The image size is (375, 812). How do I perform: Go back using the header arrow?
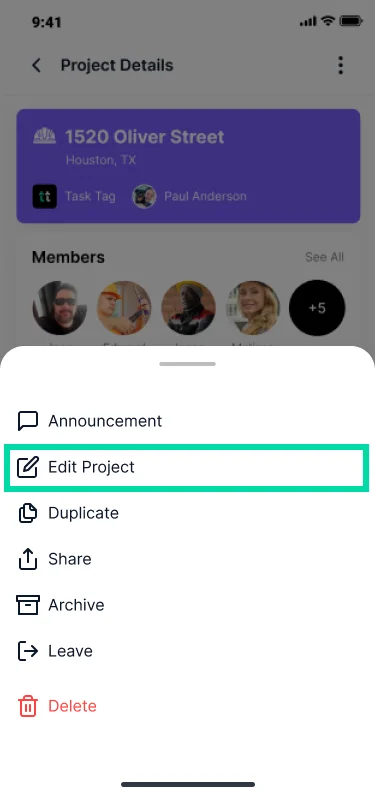(36, 65)
